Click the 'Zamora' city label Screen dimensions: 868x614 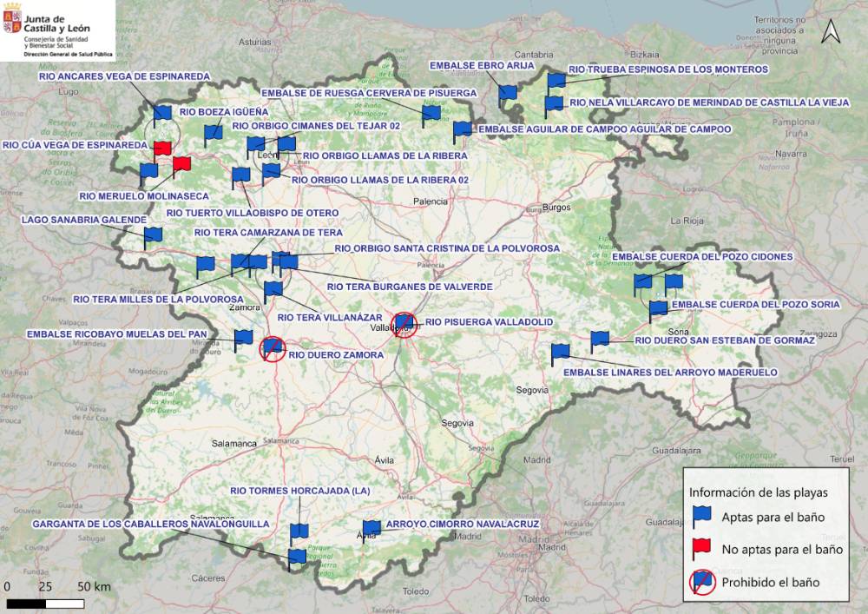click(x=244, y=307)
